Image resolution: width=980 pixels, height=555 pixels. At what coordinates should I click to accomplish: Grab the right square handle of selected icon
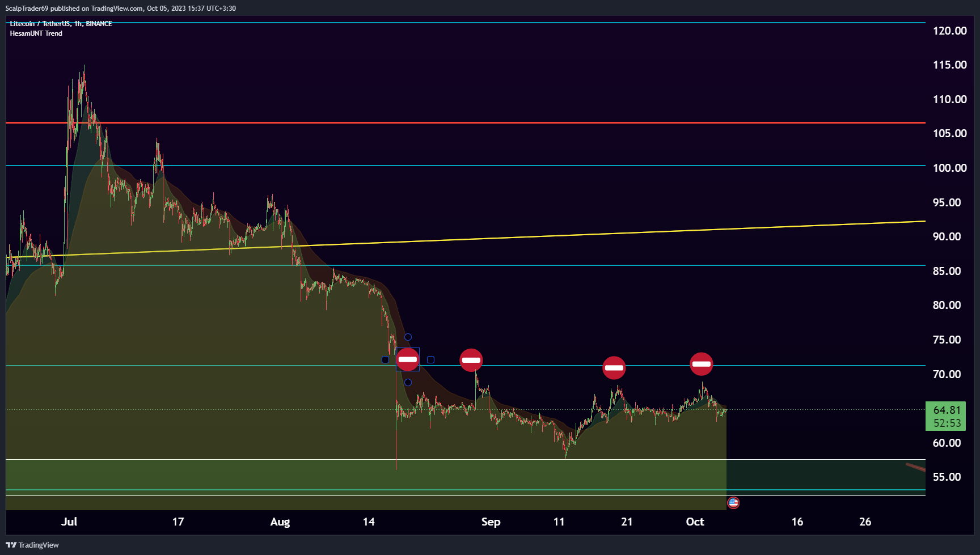pos(430,359)
